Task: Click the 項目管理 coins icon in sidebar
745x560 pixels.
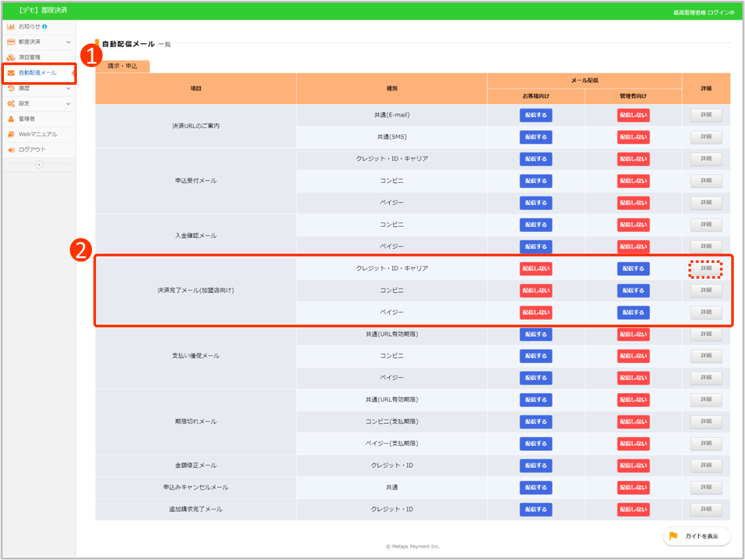Action: (x=11, y=57)
